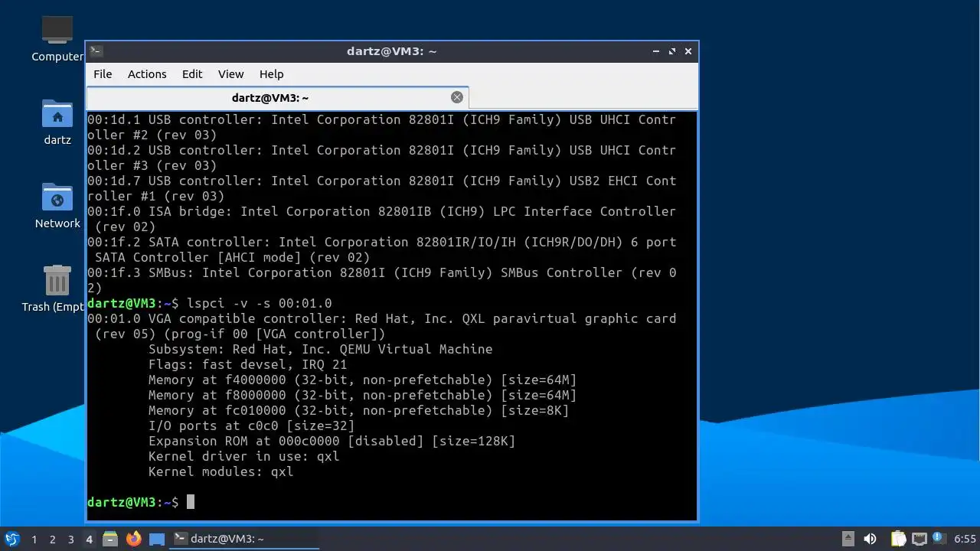Click 'Memory at fc010000' line

pos(358,410)
